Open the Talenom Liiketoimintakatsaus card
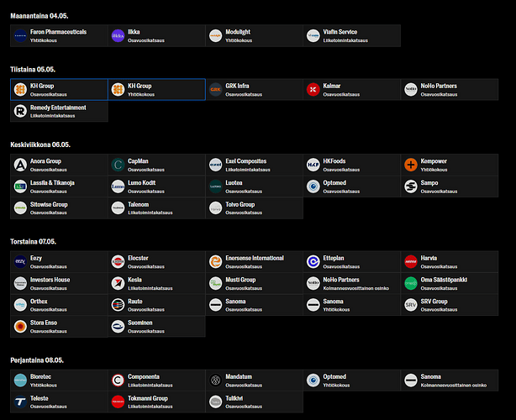Image resolution: width=516 pixels, height=420 pixels. pyautogui.click(x=156, y=208)
